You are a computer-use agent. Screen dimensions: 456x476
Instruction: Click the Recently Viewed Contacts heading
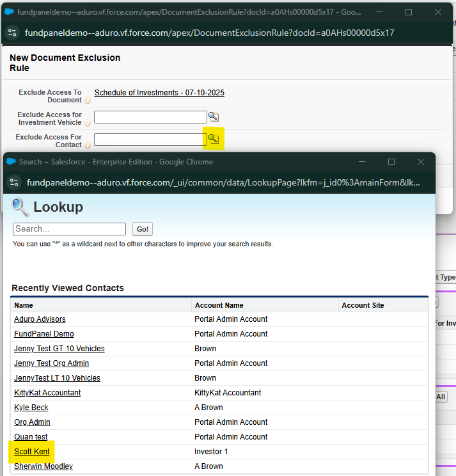(68, 288)
